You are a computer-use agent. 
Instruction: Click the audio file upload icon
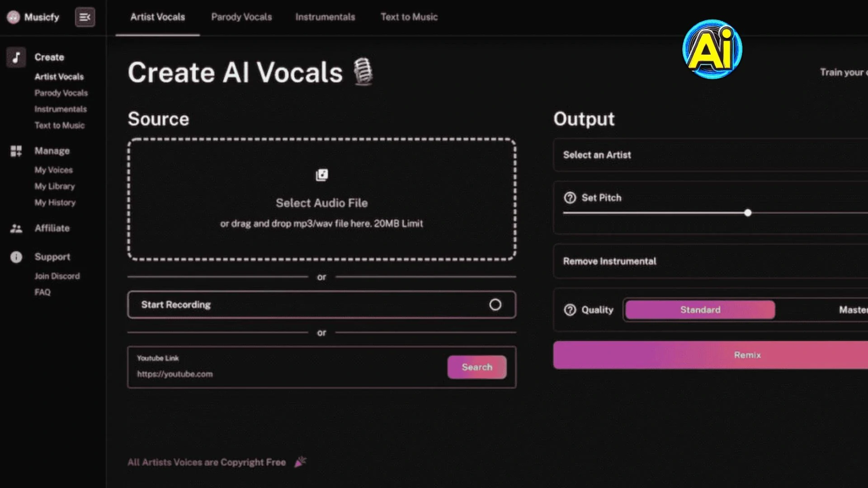click(x=322, y=175)
